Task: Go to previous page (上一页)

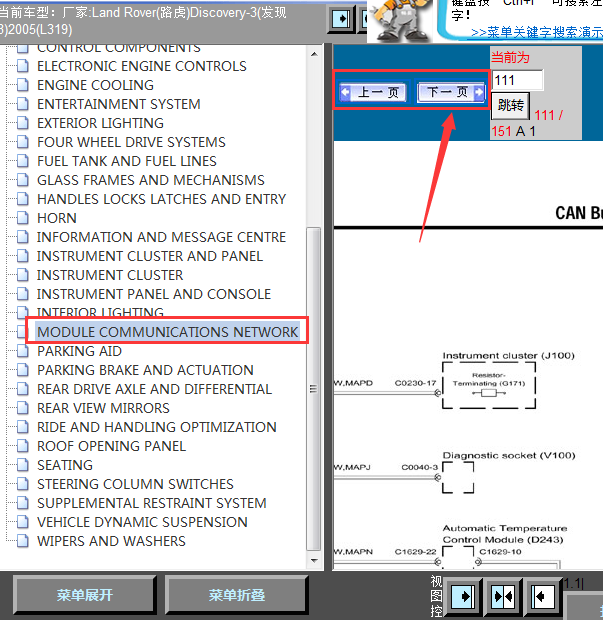Action: point(373,92)
